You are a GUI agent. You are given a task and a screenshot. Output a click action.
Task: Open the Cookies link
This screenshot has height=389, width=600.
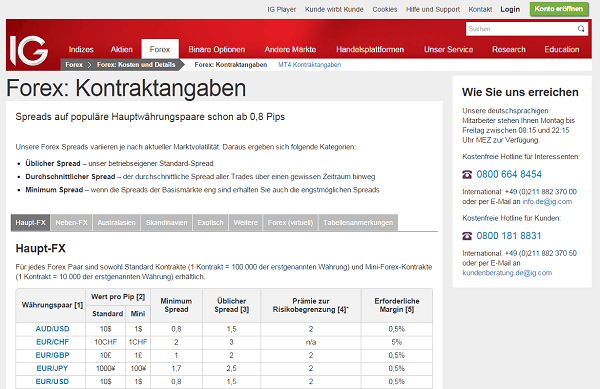click(x=385, y=9)
